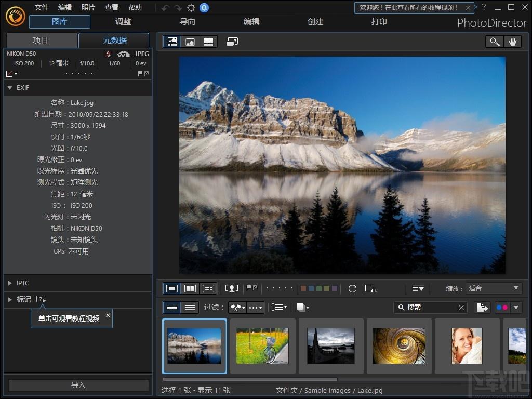Switch browser to list view
The width and height of the screenshot is (532, 399).
(x=190, y=308)
